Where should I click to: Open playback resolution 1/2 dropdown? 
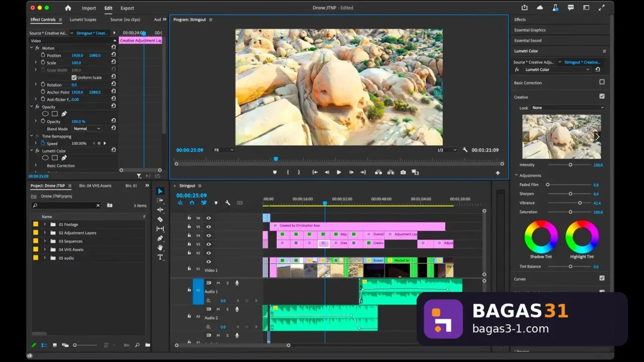(446, 150)
